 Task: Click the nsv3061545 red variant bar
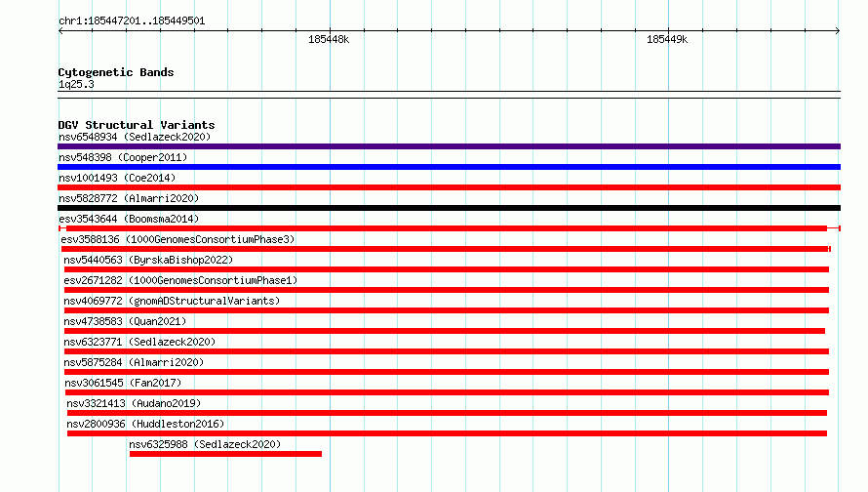(447, 392)
